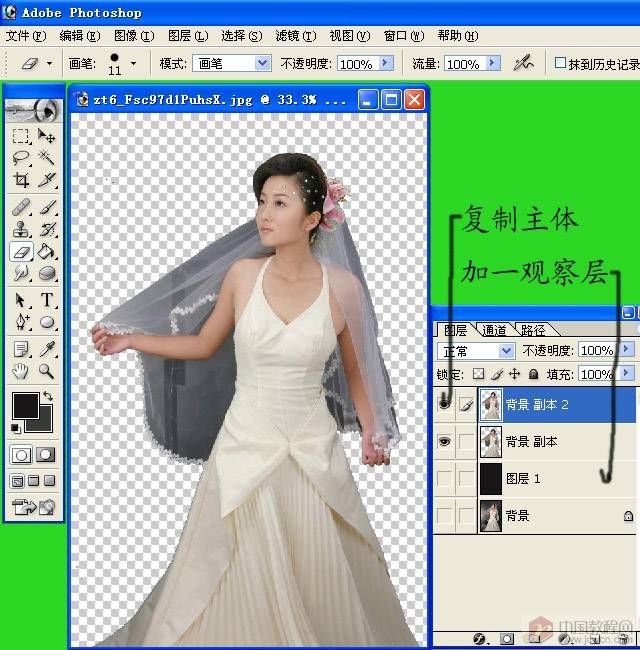Image resolution: width=640 pixels, height=650 pixels.
Task: Activate the Zoom magnifier tool
Action: click(x=47, y=371)
